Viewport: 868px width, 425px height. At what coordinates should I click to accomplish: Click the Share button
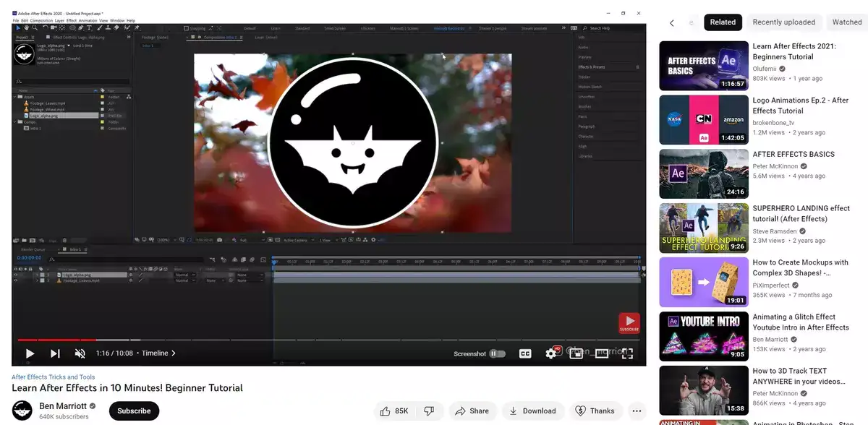[472, 411]
